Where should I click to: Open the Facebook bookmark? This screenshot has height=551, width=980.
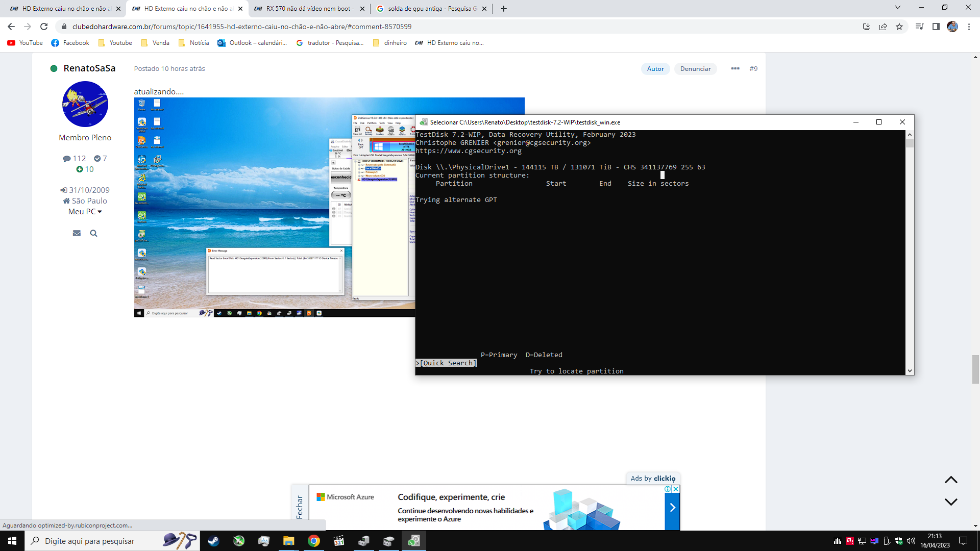(70, 43)
